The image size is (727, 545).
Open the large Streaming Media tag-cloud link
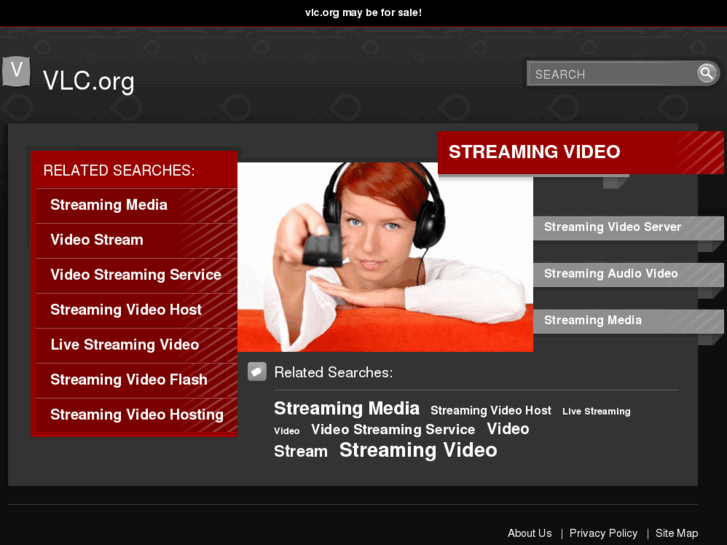click(347, 408)
